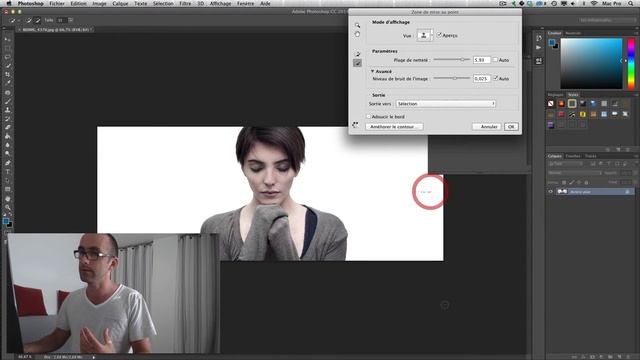
Task: Click toolbar foreground color swatch
Action: (x=6, y=222)
